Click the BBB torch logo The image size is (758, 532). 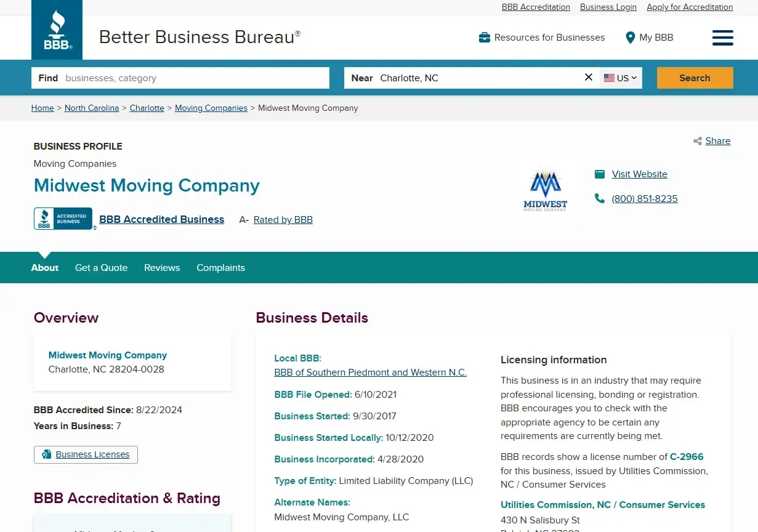click(x=57, y=30)
